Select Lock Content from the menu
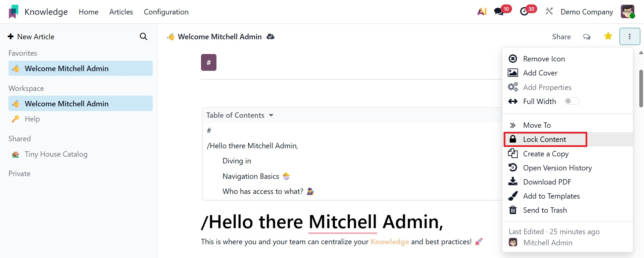This screenshot has width=644, height=258. [544, 139]
